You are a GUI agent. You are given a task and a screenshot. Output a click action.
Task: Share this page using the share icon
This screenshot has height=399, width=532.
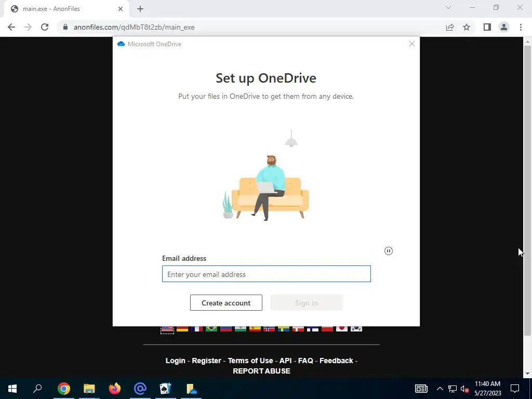point(450,27)
